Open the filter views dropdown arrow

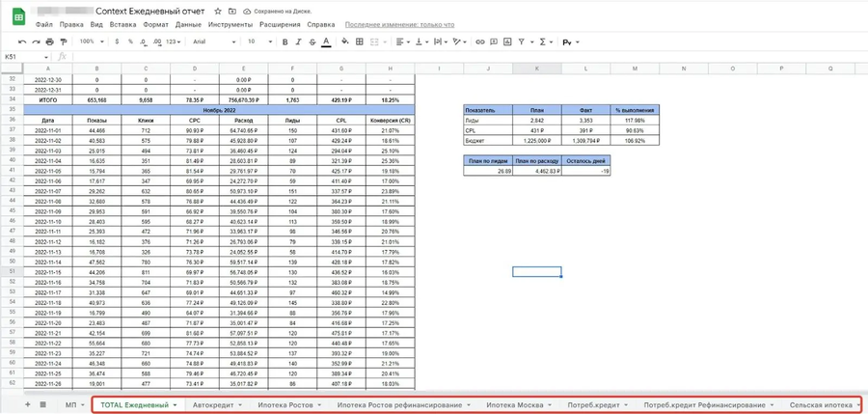(x=532, y=41)
